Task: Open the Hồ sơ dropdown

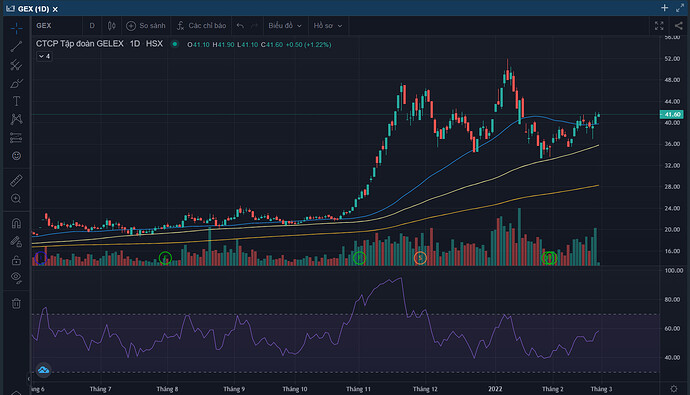Action: coord(328,26)
